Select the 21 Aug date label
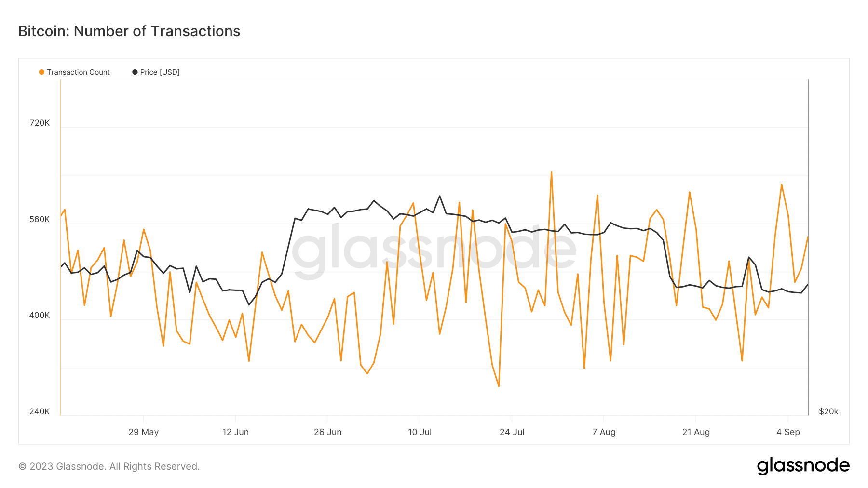868x488 pixels. pos(696,432)
